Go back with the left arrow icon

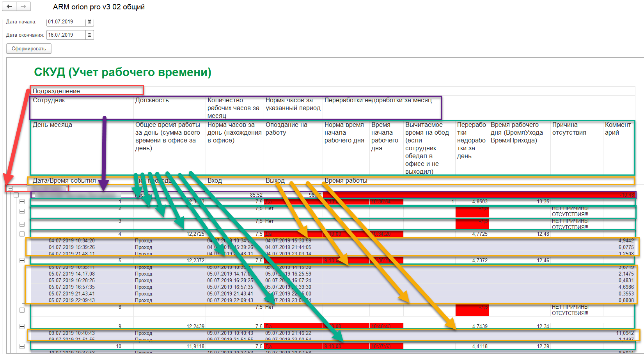click(x=9, y=7)
